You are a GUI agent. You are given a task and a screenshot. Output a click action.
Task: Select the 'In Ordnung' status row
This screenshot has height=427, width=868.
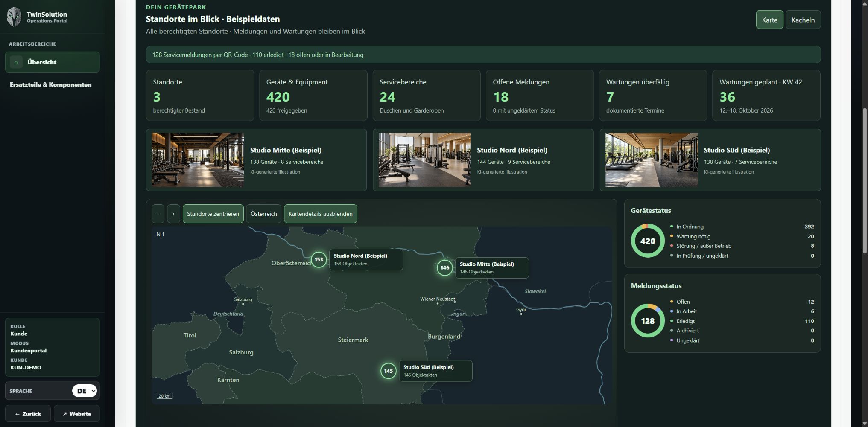742,227
